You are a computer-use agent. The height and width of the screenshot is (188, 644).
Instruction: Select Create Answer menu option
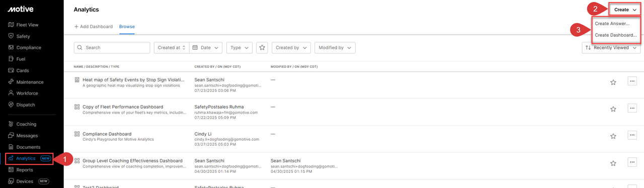[612, 24]
